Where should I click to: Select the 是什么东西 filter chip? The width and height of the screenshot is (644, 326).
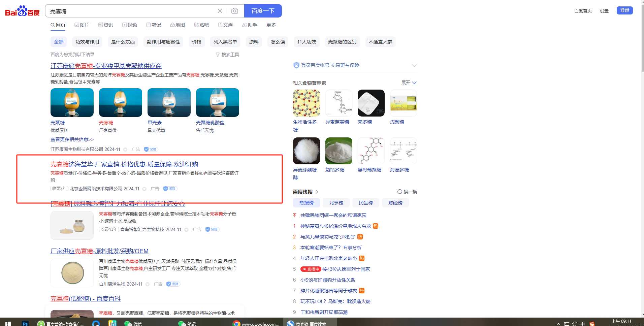tap(123, 42)
